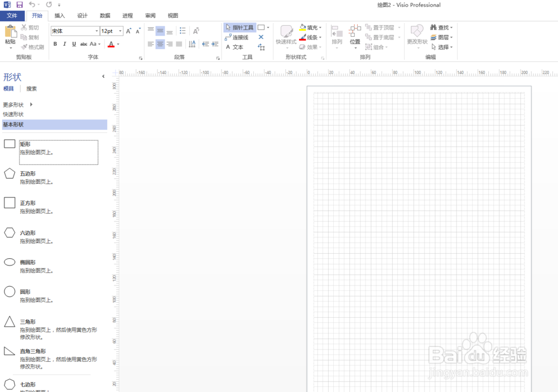Switch to the 数据 ribbon tab

click(105, 16)
